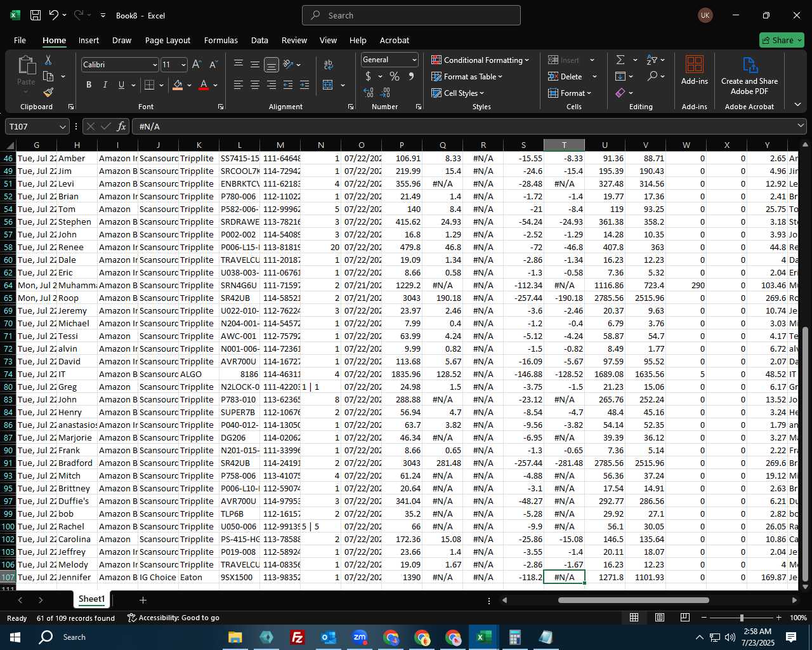Click the Search box in title bar
This screenshot has height=650, width=812.
tap(412, 15)
